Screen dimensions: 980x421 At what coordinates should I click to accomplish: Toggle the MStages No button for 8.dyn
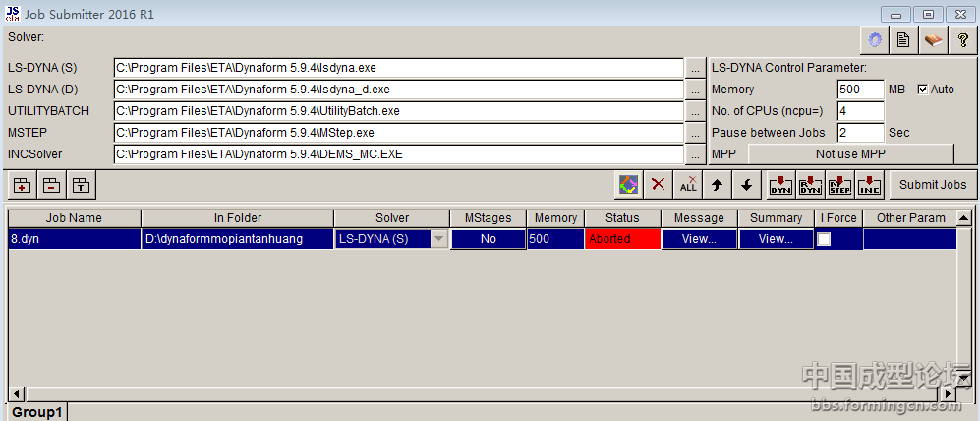tap(488, 239)
